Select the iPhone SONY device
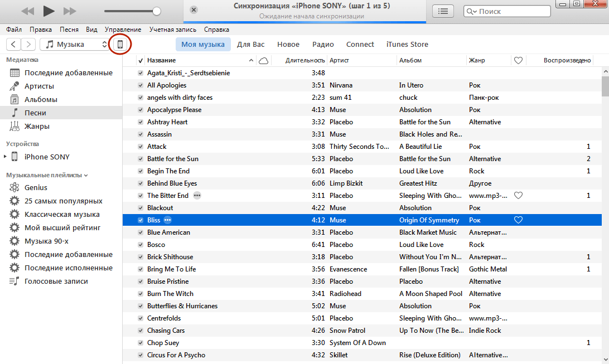The width and height of the screenshot is (609, 364). [61, 157]
